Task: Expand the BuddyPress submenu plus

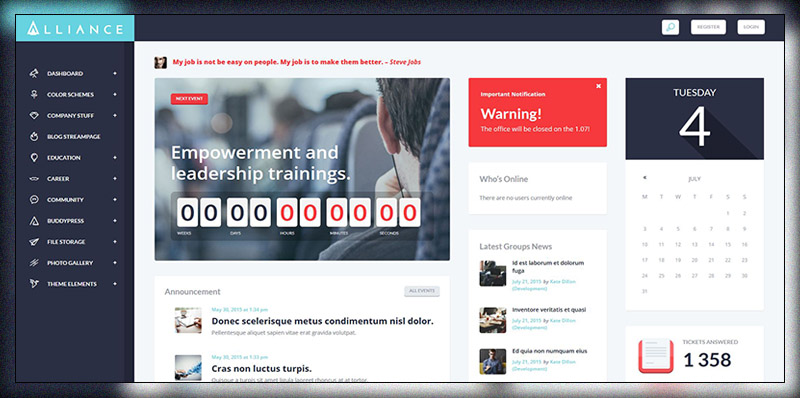Action: (x=115, y=221)
